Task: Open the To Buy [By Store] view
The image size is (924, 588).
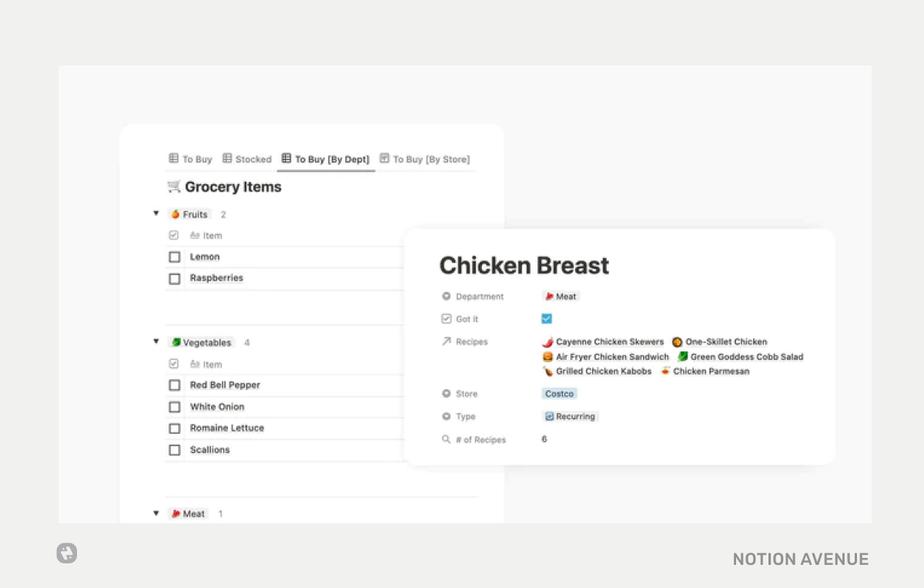Action: tap(431, 159)
